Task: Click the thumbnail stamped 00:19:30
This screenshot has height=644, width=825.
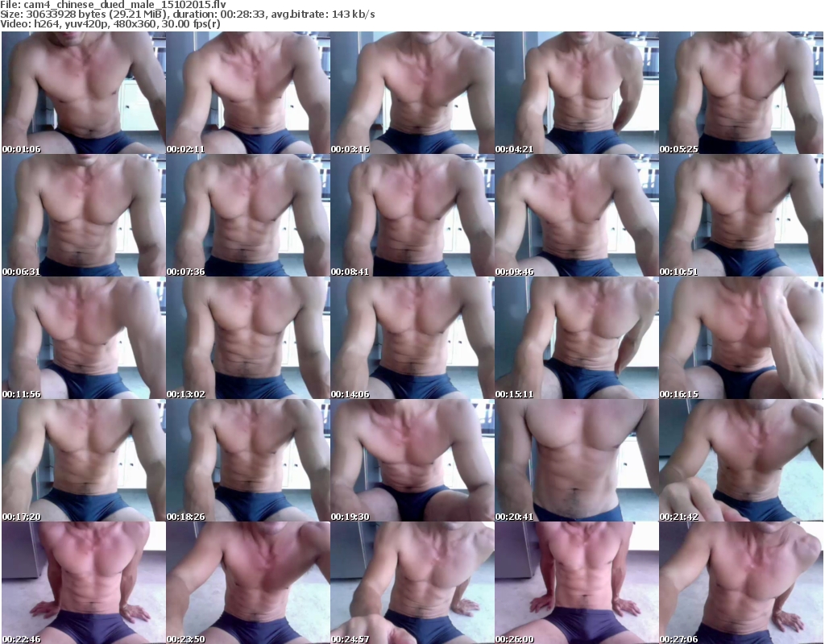Action: click(x=412, y=460)
